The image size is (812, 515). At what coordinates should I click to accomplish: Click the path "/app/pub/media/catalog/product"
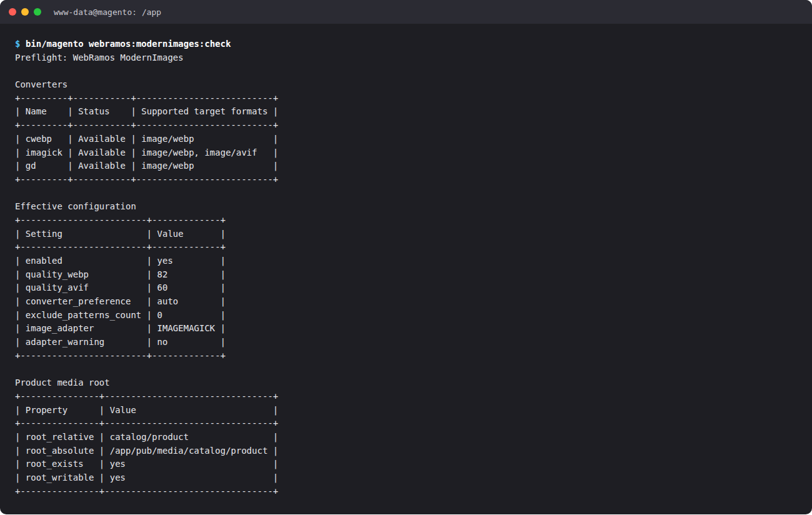coord(189,451)
